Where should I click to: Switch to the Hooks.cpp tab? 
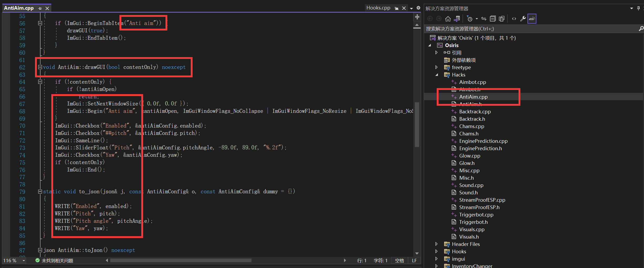378,8
